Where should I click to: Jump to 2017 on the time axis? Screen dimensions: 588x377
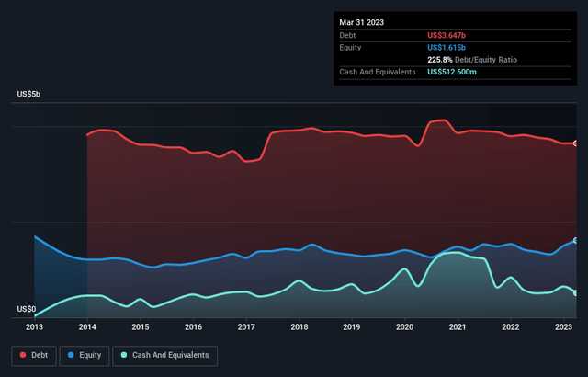246,326
